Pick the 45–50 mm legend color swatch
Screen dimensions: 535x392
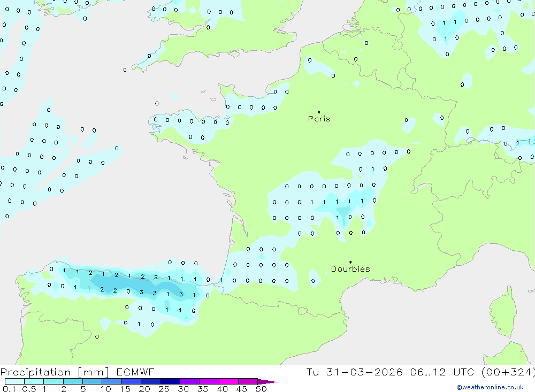[x=248, y=381]
